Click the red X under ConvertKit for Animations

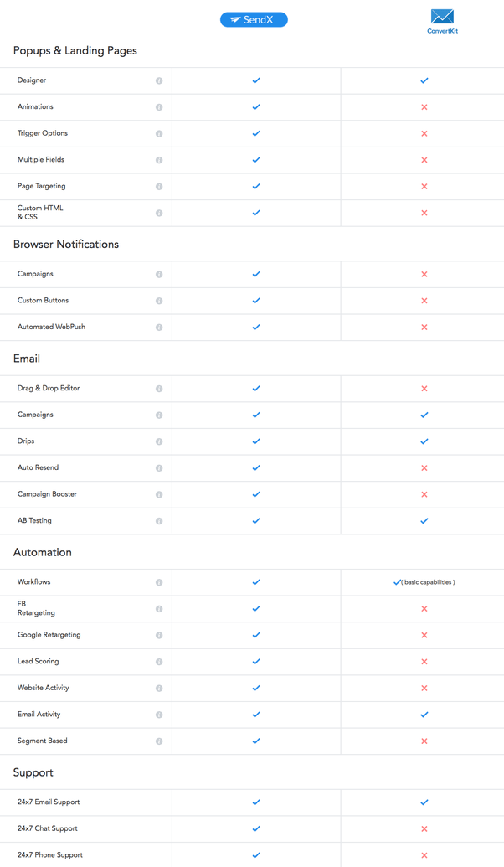pyautogui.click(x=424, y=106)
